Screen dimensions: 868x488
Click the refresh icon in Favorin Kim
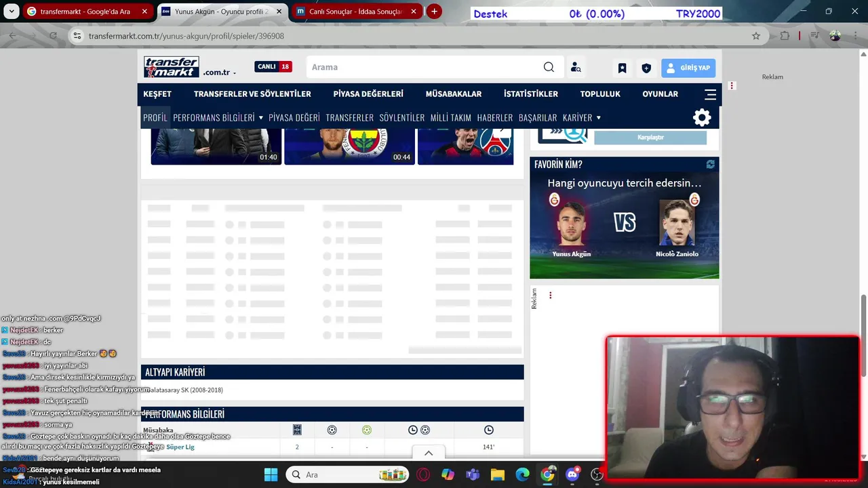coord(710,165)
